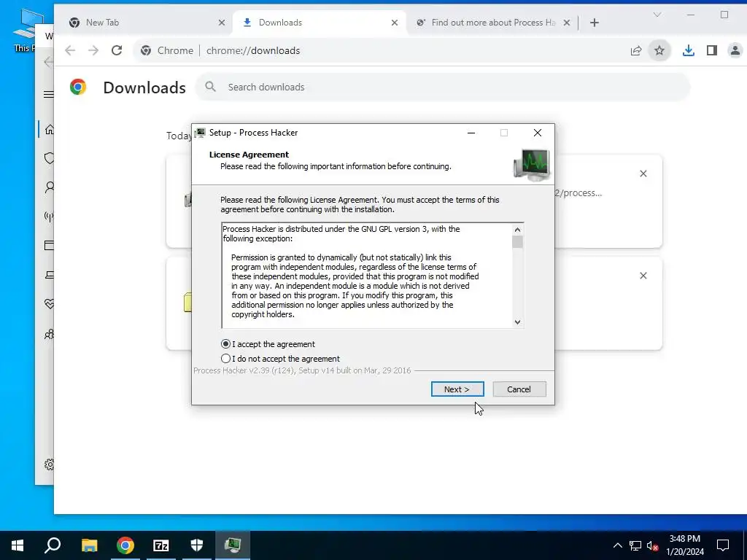Click the Process Hacker setup title icon
The image size is (747, 560).
(201, 133)
